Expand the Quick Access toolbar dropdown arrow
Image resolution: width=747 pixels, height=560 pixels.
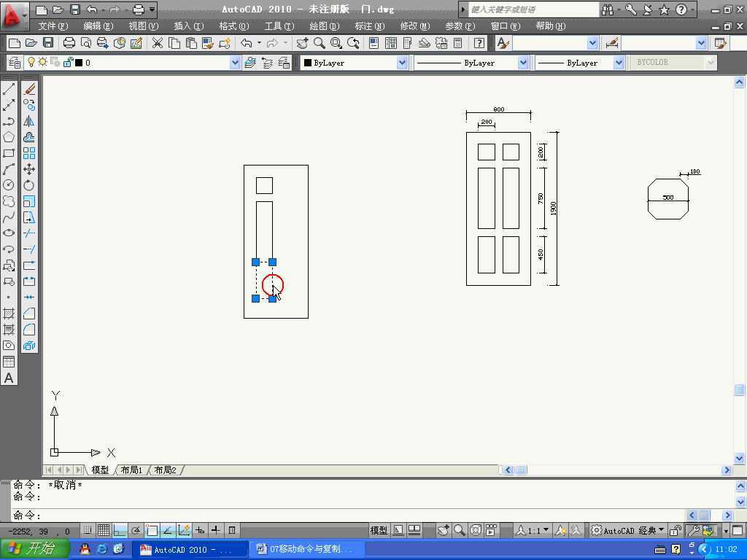(x=152, y=9)
